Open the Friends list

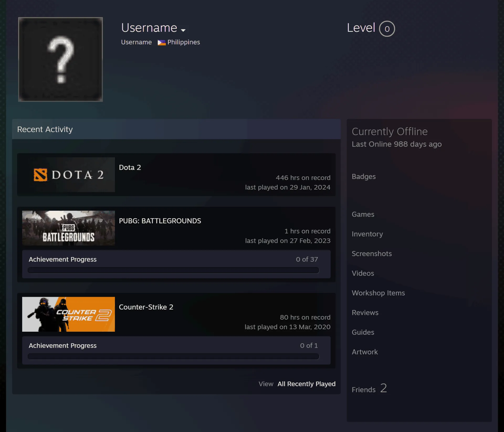point(369,389)
